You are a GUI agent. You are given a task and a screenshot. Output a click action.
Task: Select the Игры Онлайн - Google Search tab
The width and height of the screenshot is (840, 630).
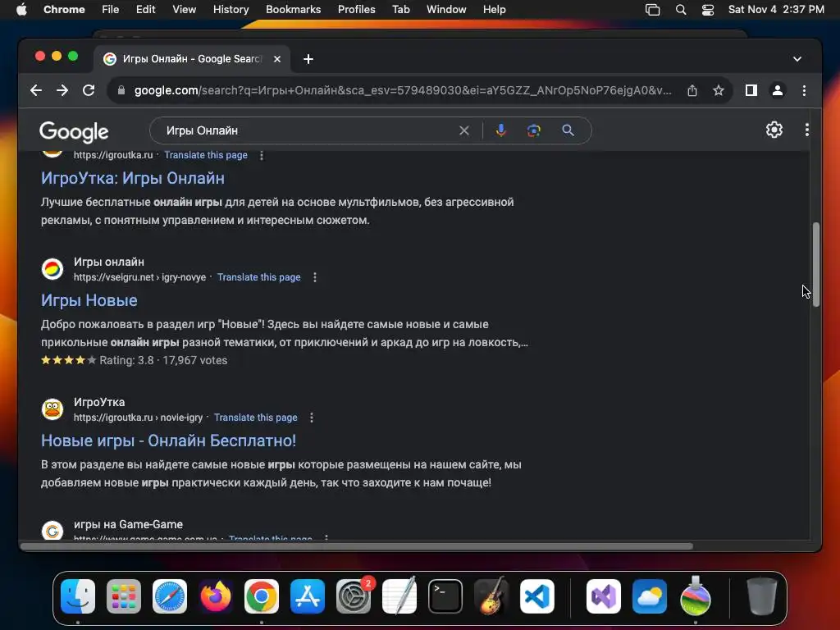pos(192,59)
